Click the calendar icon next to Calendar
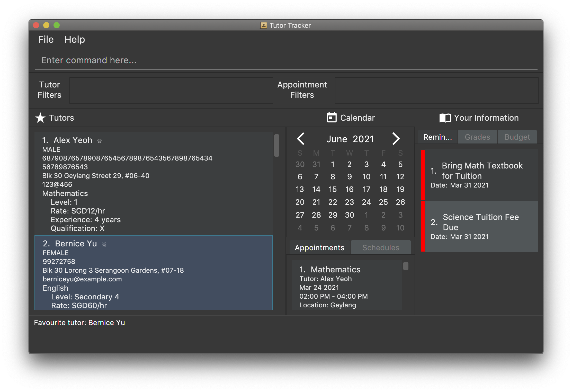 [x=332, y=117]
